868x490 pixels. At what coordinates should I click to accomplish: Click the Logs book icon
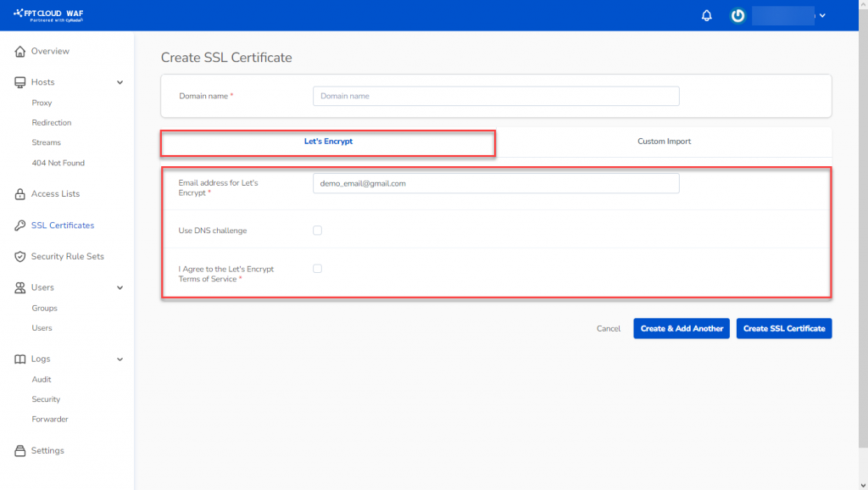(20, 359)
